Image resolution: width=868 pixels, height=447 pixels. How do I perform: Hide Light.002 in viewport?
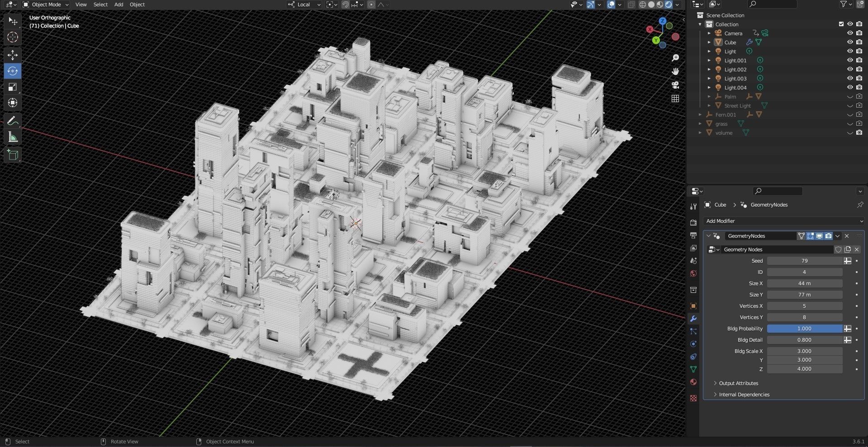850,69
